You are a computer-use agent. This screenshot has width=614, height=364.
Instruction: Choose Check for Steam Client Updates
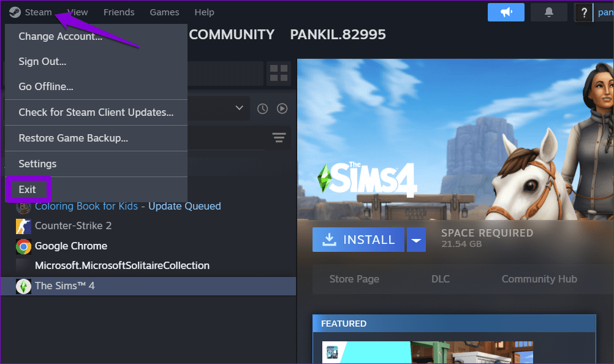96,112
